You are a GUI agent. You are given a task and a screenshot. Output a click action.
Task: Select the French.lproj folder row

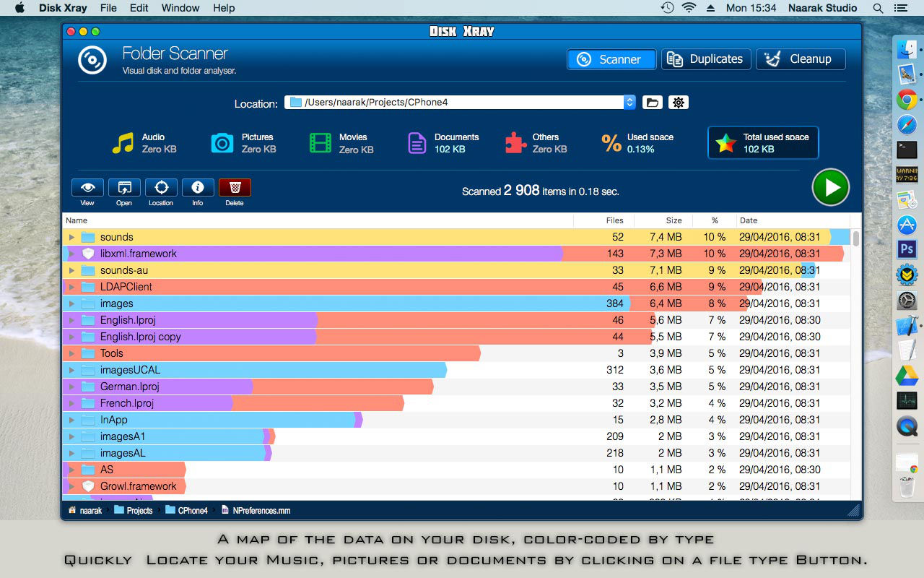[x=456, y=403]
